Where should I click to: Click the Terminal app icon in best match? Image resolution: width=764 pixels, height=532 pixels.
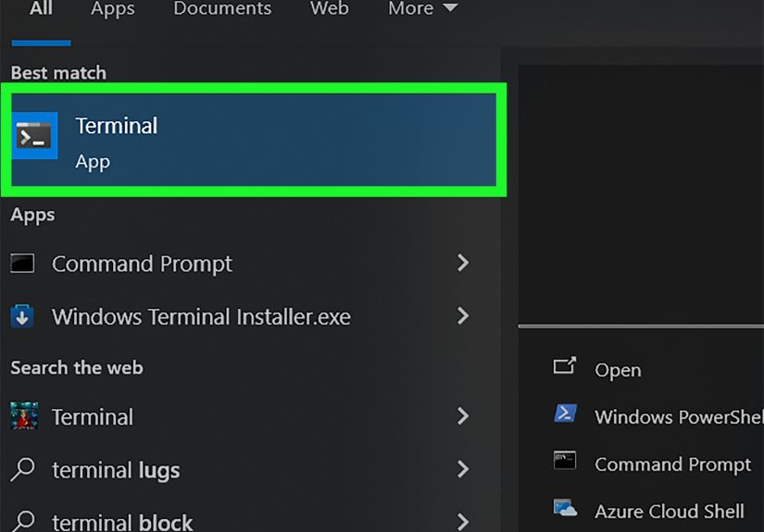(x=34, y=136)
